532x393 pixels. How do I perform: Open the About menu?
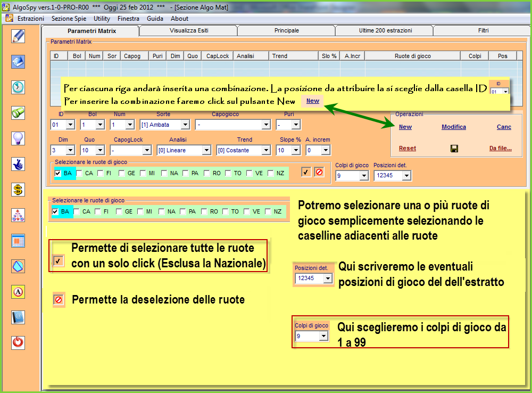point(179,18)
